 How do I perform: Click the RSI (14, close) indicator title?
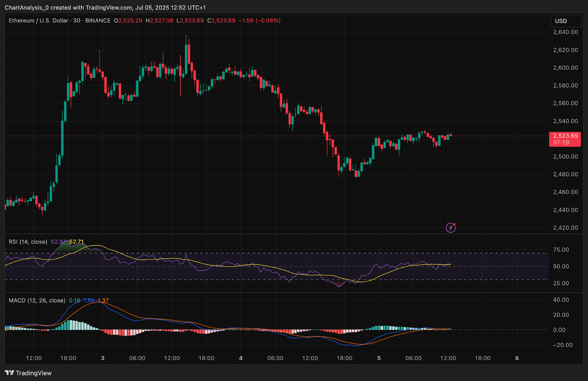tap(28, 242)
